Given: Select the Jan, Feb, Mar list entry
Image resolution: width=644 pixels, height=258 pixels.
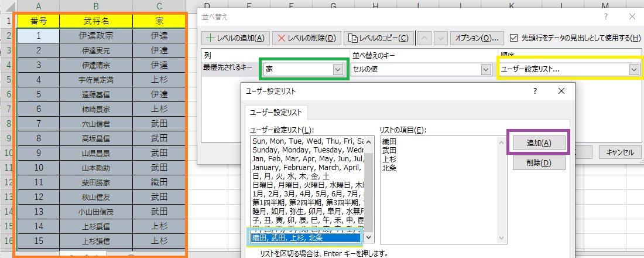Looking at the screenshot, I should [x=306, y=159].
